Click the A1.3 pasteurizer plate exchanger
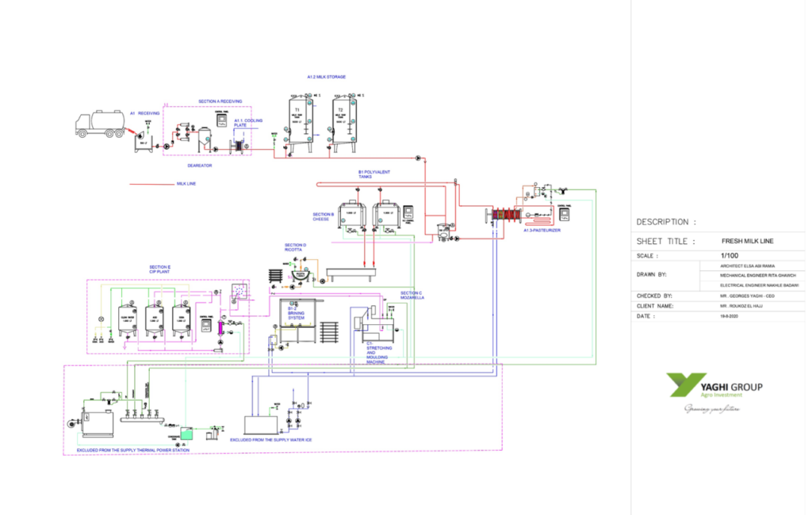 click(505, 216)
